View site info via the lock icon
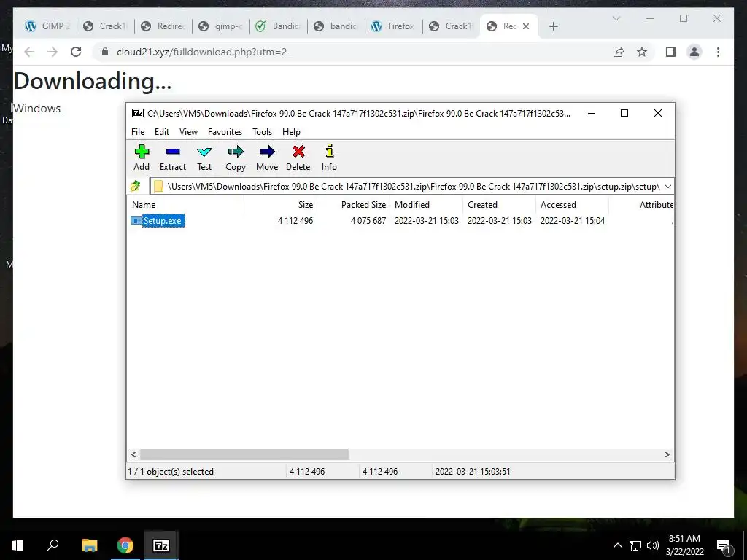 (x=105, y=52)
